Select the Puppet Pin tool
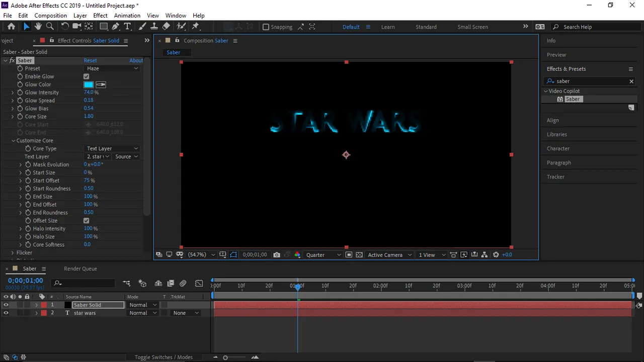The width and height of the screenshot is (644, 362). coord(196,27)
